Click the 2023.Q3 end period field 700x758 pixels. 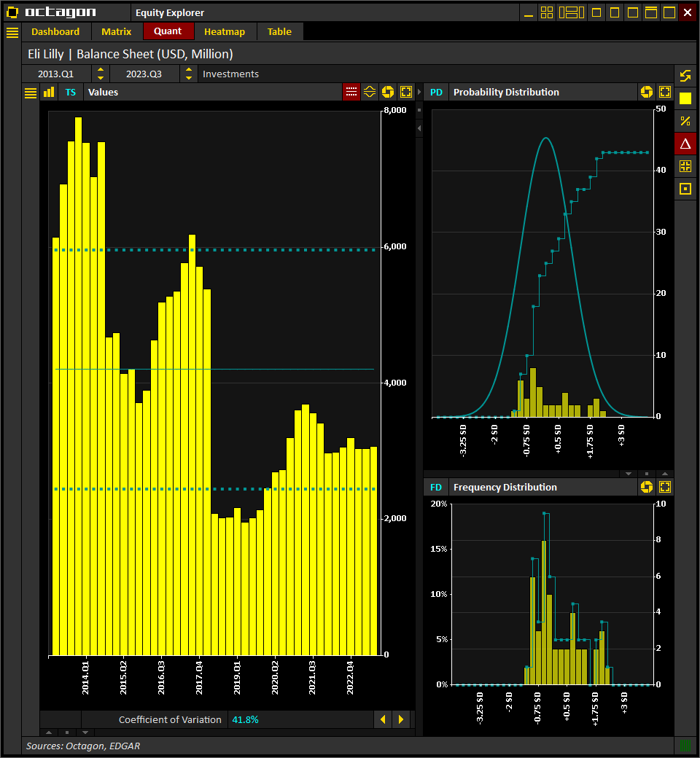pos(144,74)
